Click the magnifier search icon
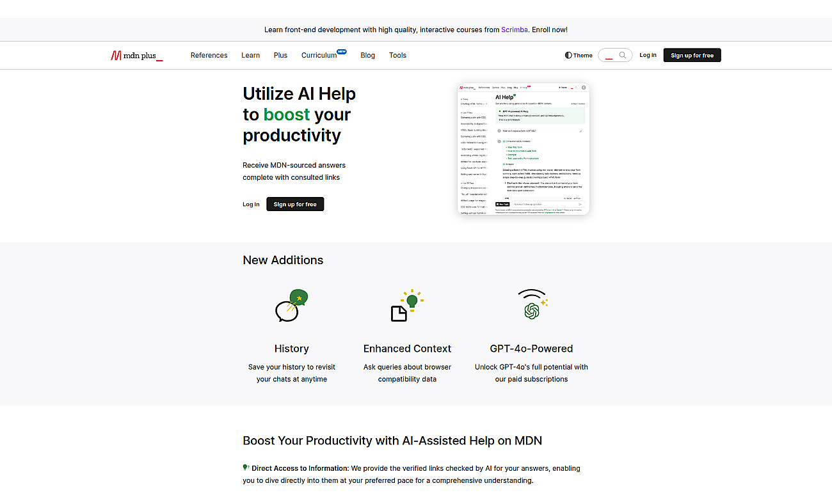 click(x=623, y=56)
